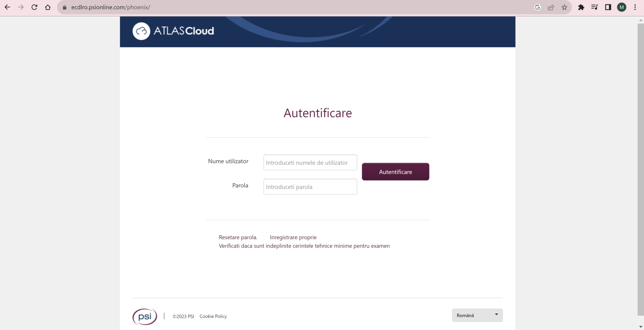Click the Resetare parola link
644x330 pixels.
pyautogui.click(x=238, y=237)
